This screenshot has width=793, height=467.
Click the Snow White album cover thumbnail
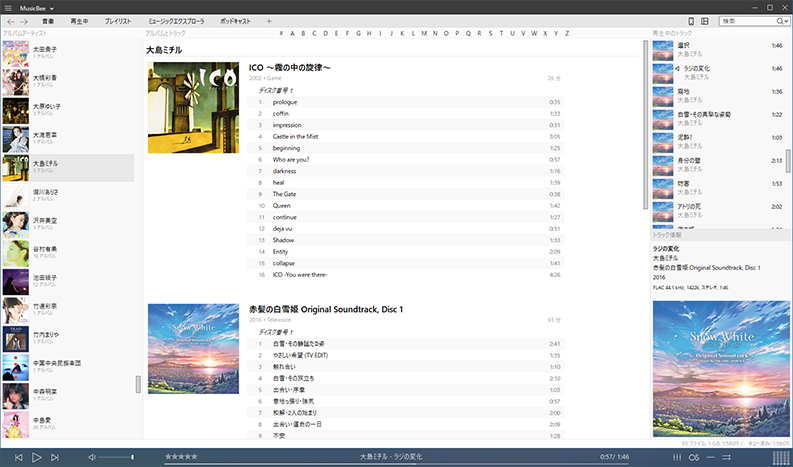tap(193, 349)
